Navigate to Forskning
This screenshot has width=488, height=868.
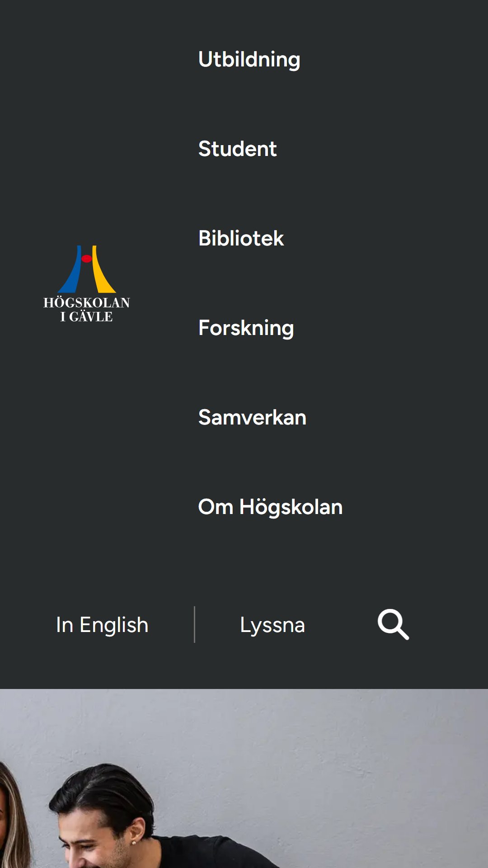tap(246, 328)
